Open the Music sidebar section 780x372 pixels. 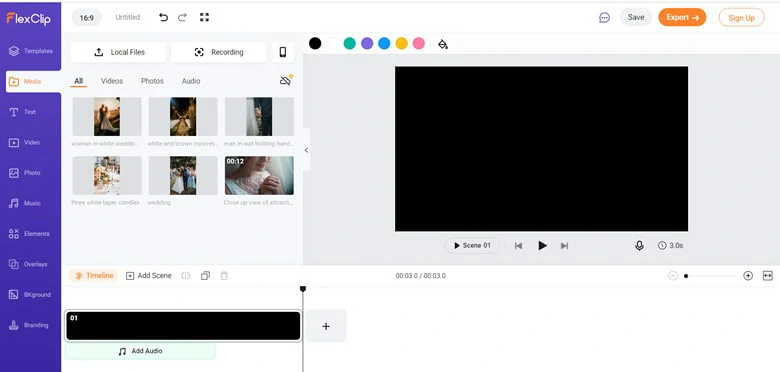coord(24,203)
